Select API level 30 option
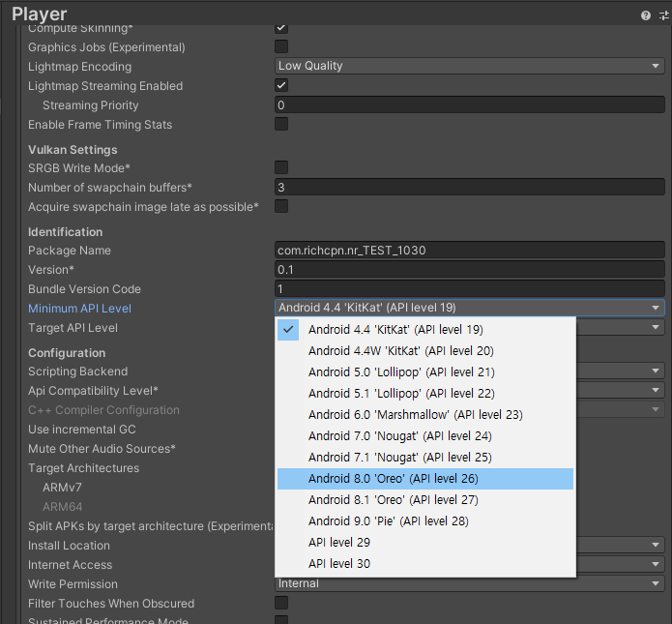The image size is (672, 624). (425, 563)
